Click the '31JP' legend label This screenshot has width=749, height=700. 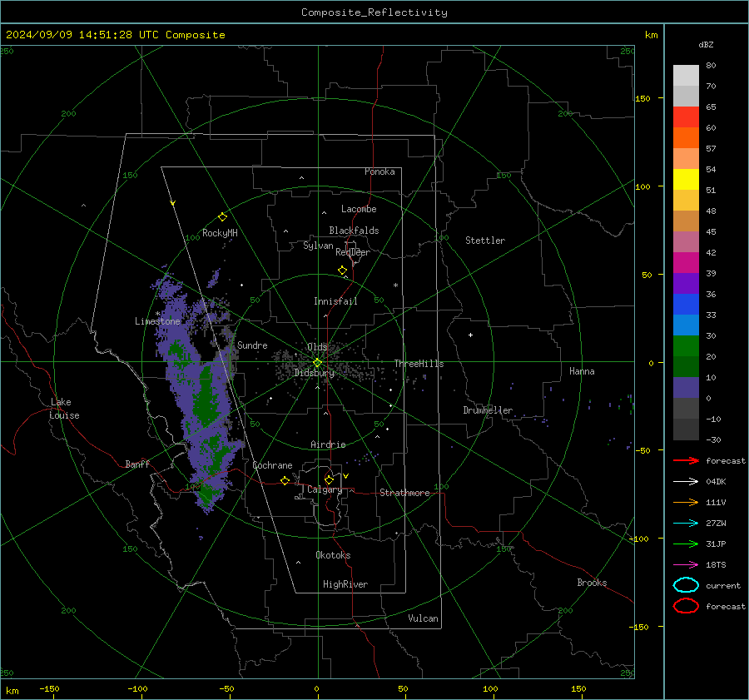pyautogui.click(x=716, y=544)
